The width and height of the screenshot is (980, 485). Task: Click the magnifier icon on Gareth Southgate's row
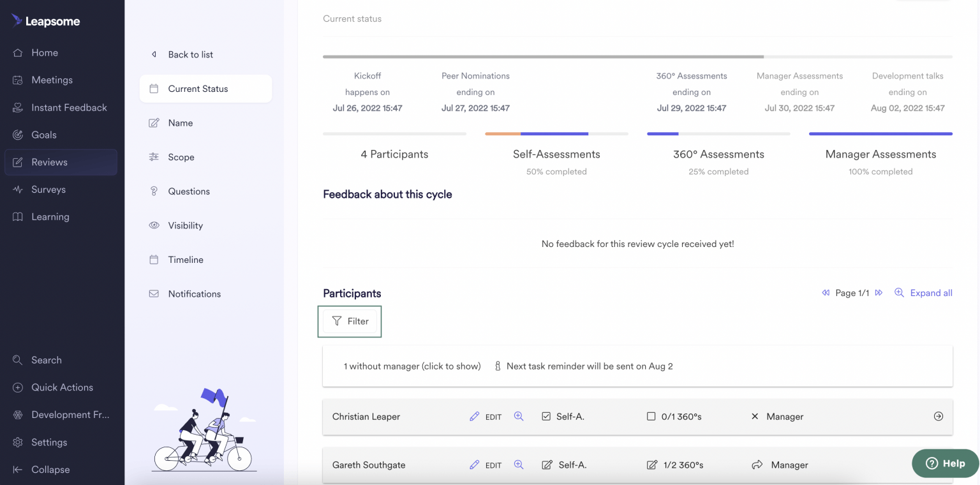pos(519,465)
